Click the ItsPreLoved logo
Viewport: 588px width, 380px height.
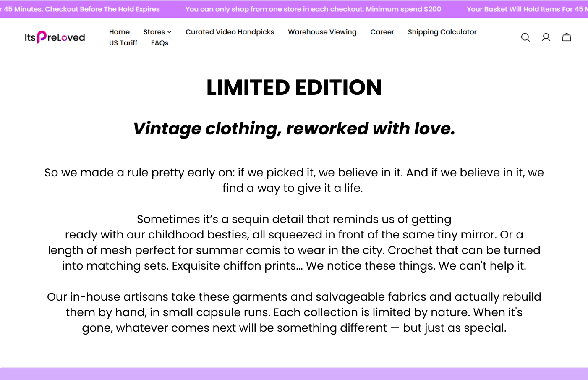(55, 37)
